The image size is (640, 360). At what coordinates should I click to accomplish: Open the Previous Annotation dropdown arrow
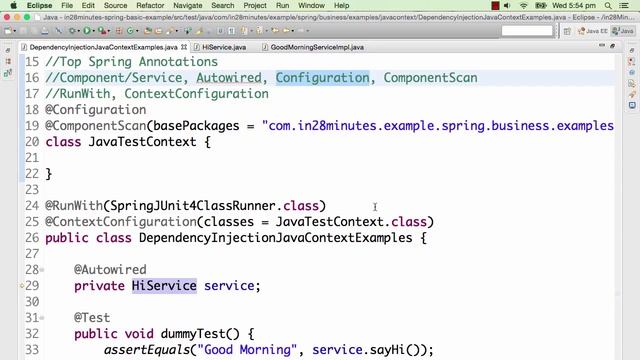point(266,31)
